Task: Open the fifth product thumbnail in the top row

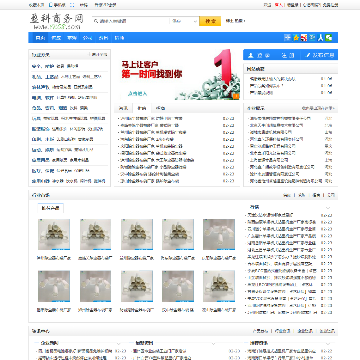Action: click(219, 235)
